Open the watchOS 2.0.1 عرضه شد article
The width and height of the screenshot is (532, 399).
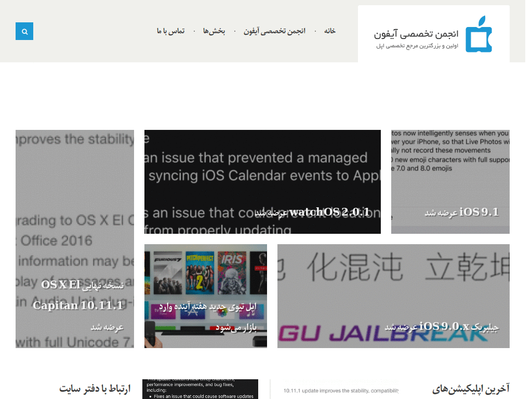[x=262, y=182]
